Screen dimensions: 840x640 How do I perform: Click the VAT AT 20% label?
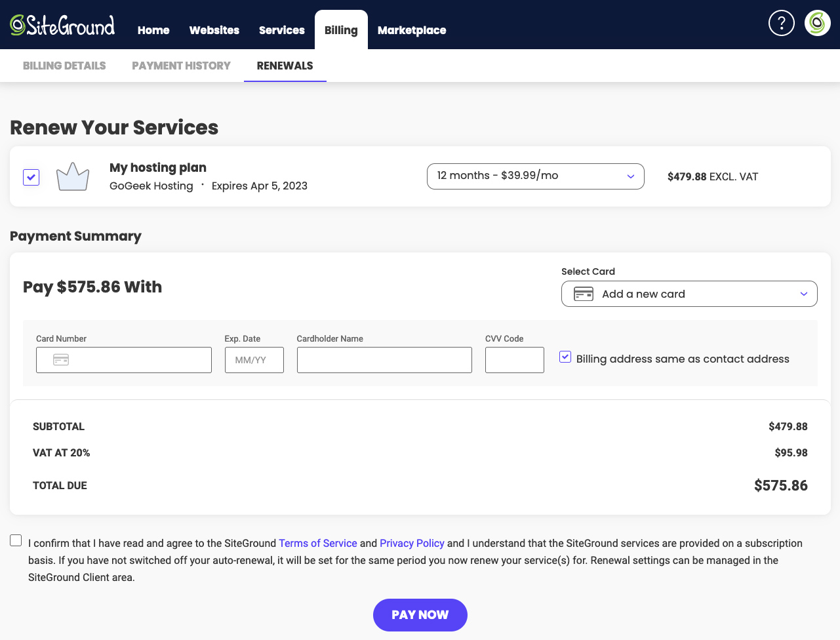pos(62,452)
